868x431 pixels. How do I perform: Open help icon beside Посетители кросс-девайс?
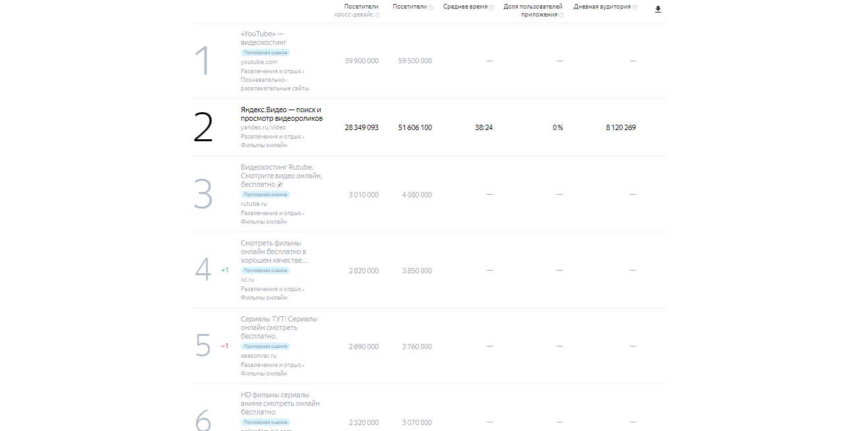point(377,15)
